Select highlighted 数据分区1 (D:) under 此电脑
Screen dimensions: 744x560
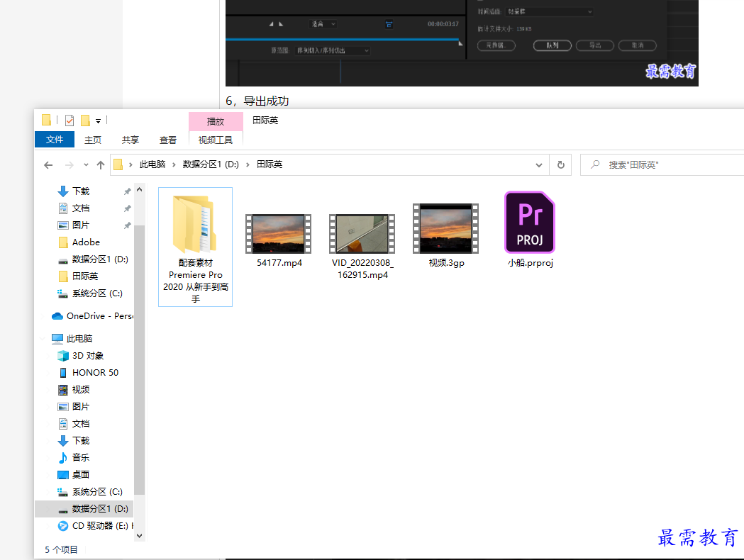(x=84, y=509)
